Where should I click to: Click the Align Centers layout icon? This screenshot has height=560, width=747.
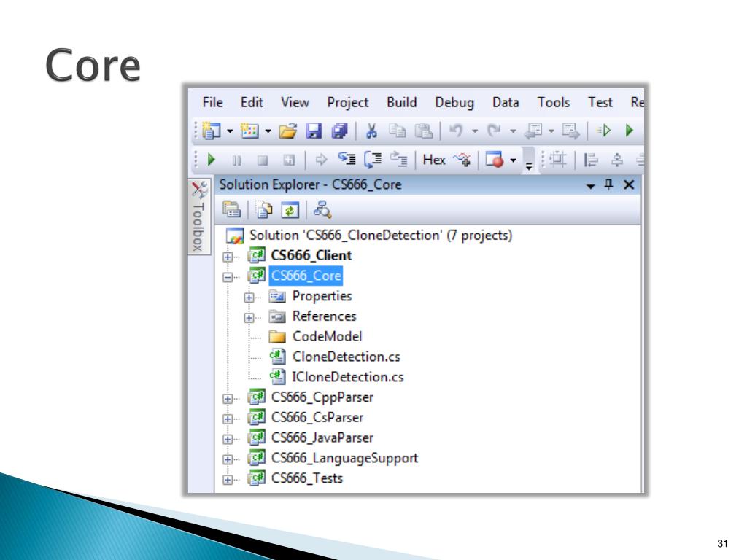click(x=617, y=160)
